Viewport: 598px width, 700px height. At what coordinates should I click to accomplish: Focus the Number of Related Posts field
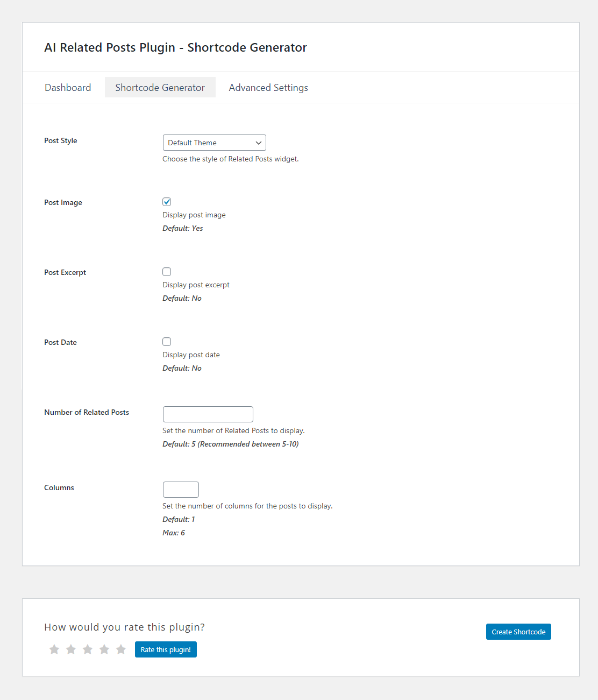click(x=208, y=414)
